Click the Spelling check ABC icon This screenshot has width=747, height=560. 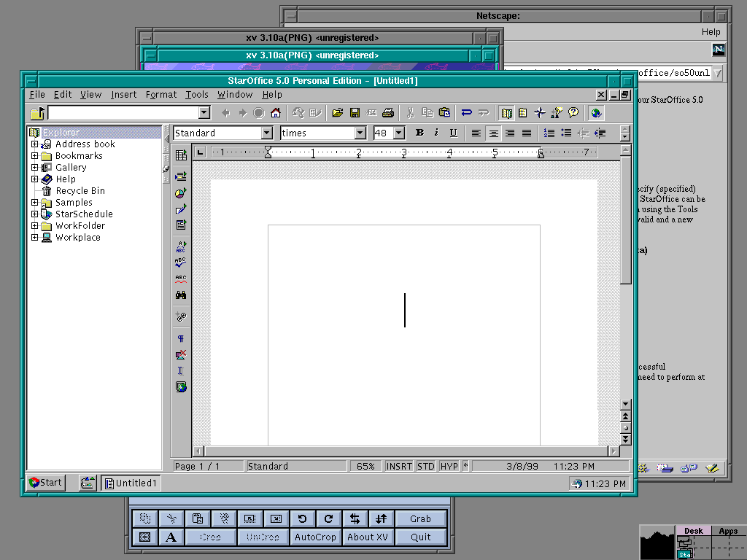181,262
